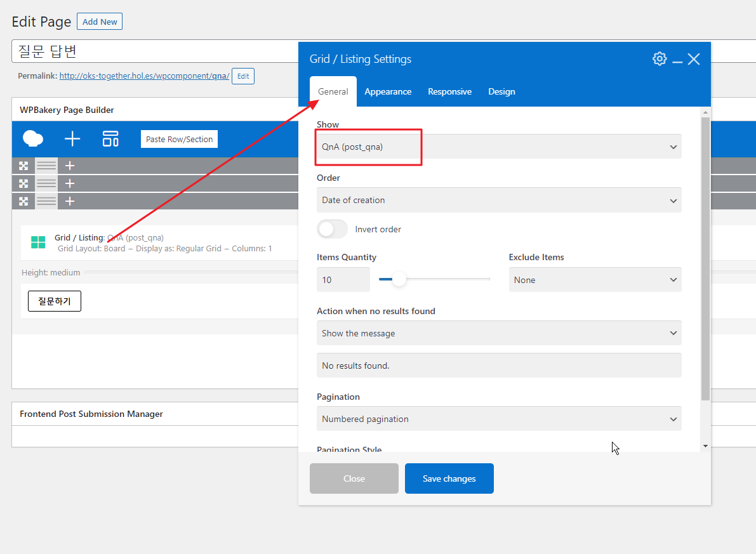This screenshot has width=756, height=554.
Task: Close the Grid / Listing Settings panel with X
Action: [694, 59]
